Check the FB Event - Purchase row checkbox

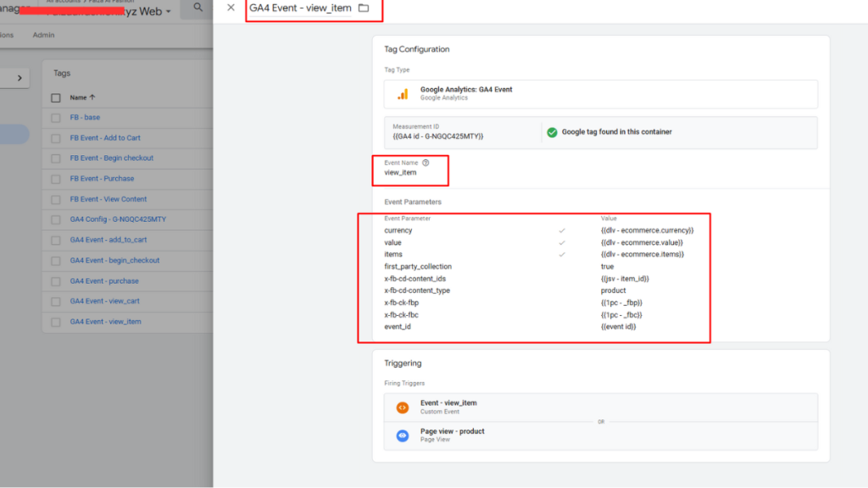click(x=56, y=180)
